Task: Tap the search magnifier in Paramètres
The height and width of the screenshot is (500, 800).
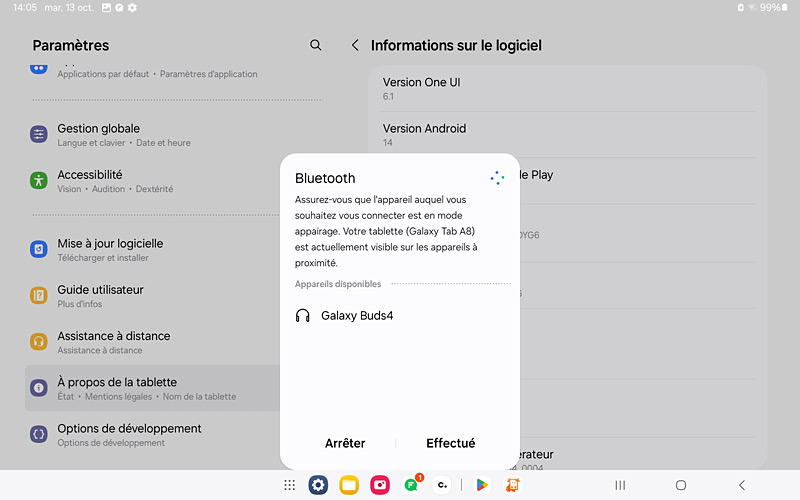Action: [316, 45]
